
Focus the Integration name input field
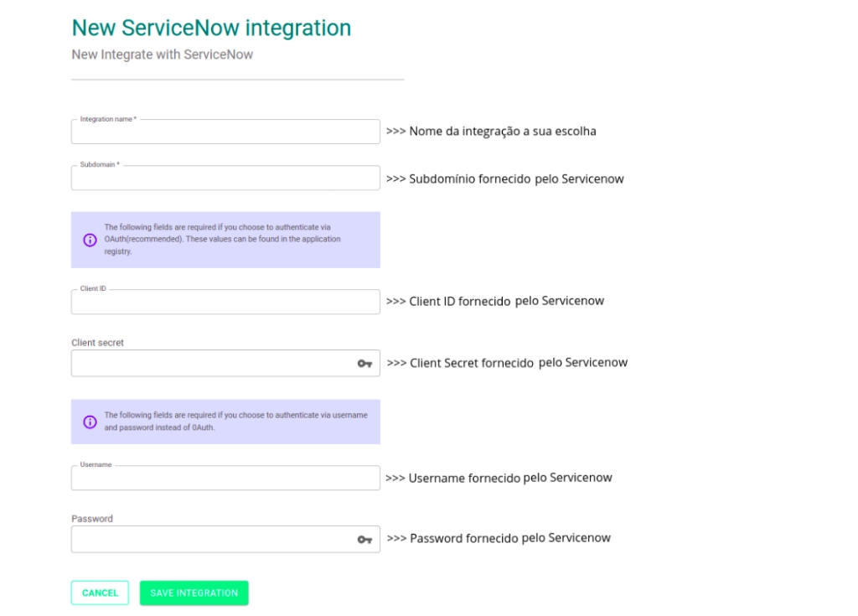pyautogui.click(x=225, y=132)
